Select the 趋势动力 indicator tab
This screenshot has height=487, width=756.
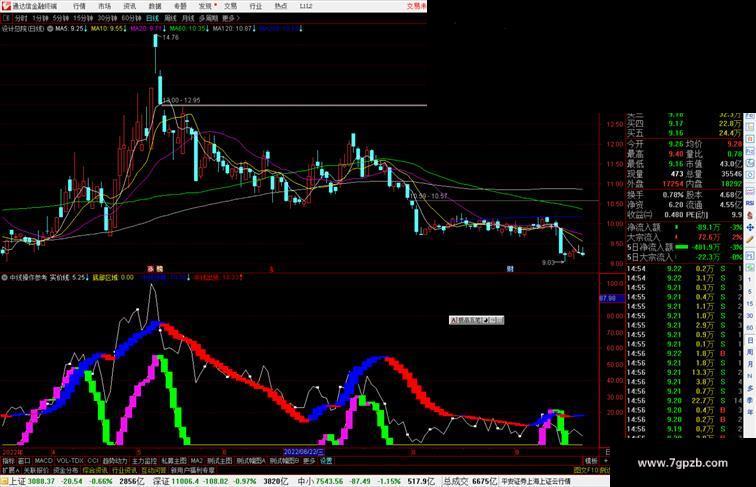tap(115, 460)
